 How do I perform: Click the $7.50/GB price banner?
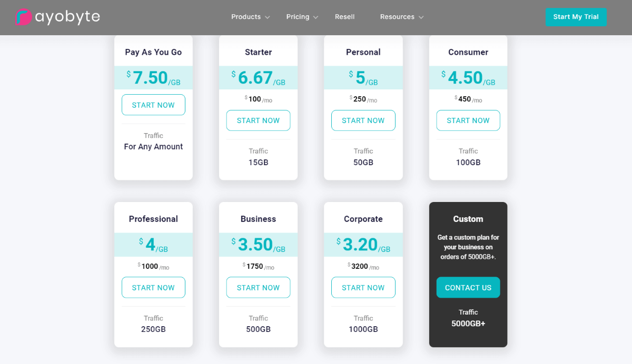click(153, 78)
